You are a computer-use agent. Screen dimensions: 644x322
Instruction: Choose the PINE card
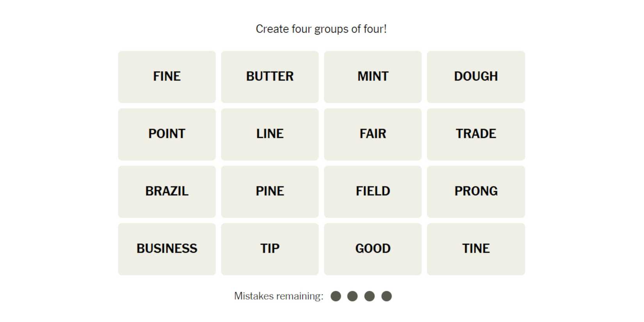coord(270,191)
